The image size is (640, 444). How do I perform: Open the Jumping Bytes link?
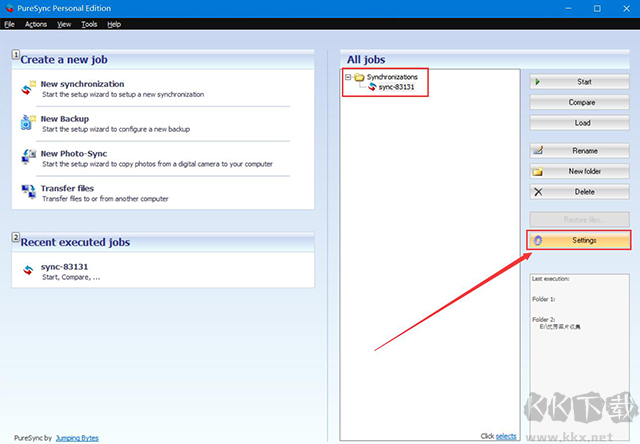coord(77,438)
